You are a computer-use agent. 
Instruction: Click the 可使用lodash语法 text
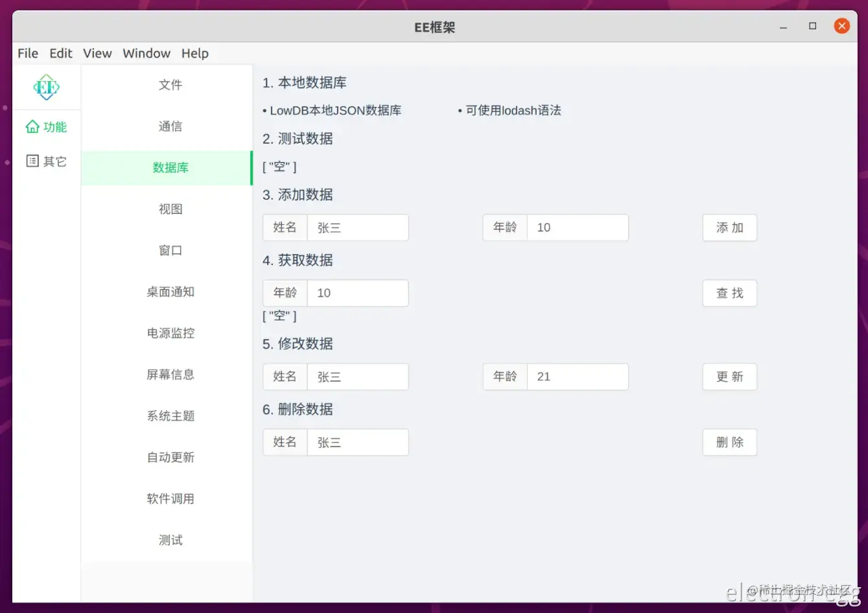click(513, 111)
